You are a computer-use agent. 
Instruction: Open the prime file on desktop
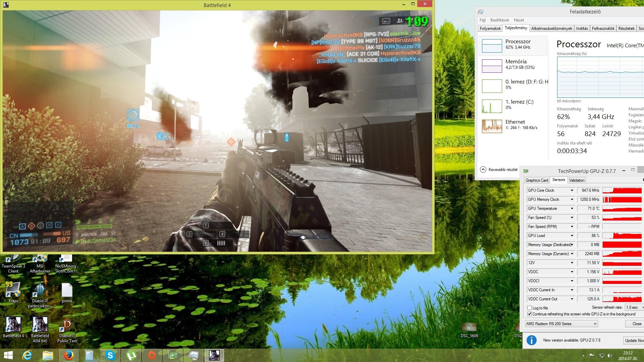(67, 293)
